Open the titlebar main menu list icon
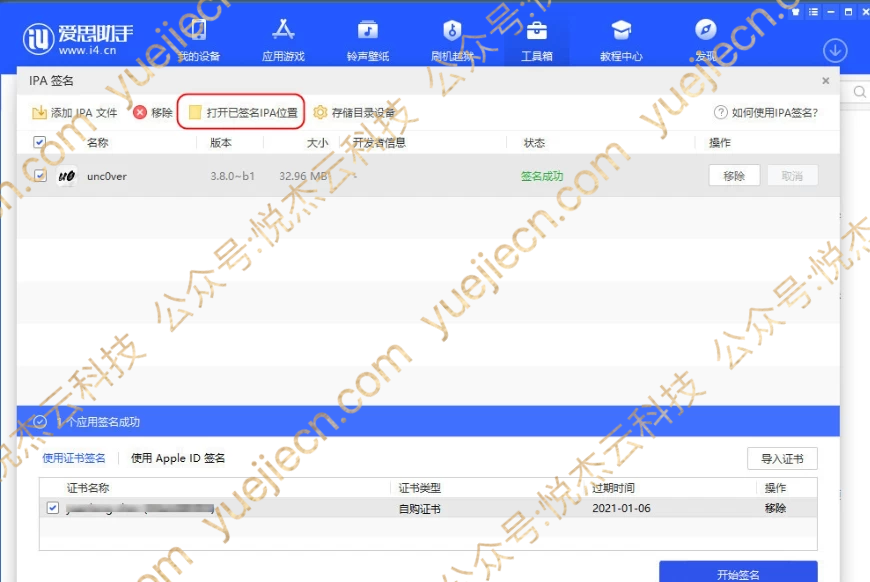The image size is (870, 582). click(813, 12)
